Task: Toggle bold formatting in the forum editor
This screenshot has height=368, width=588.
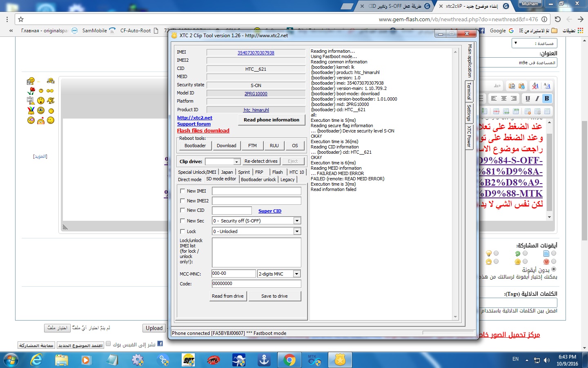Action: click(x=547, y=99)
